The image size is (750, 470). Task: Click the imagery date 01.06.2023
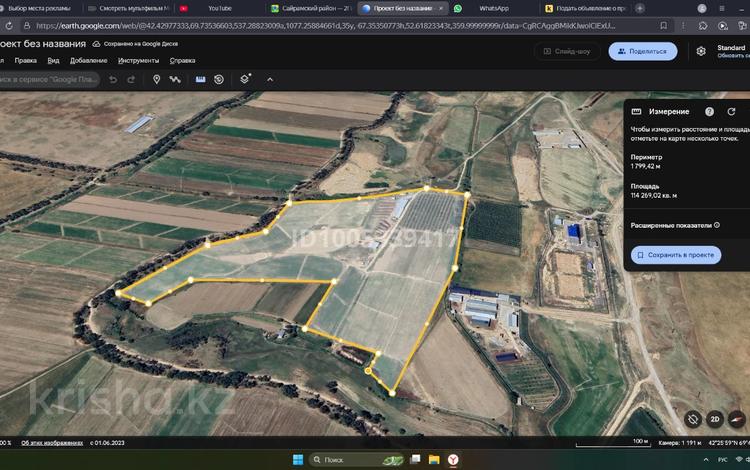pos(107,443)
